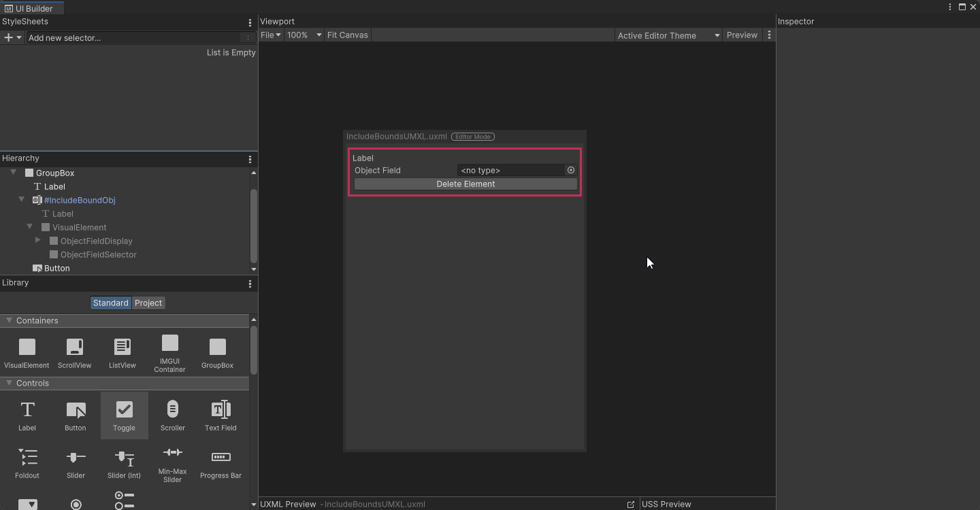Enable Preview mode in the Viewport toolbar
The image size is (980, 510).
pyautogui.click(x=742, y=35)
